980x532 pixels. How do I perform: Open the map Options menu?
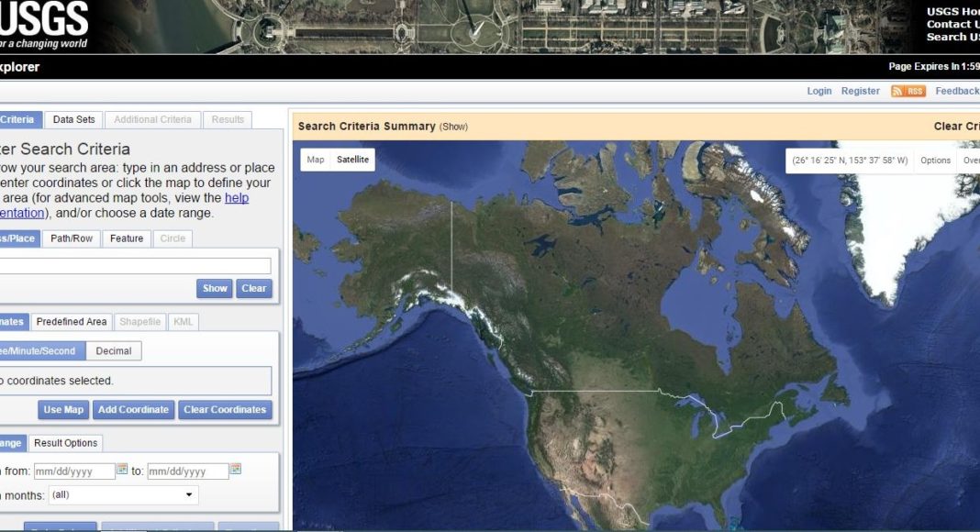[935, 161]
